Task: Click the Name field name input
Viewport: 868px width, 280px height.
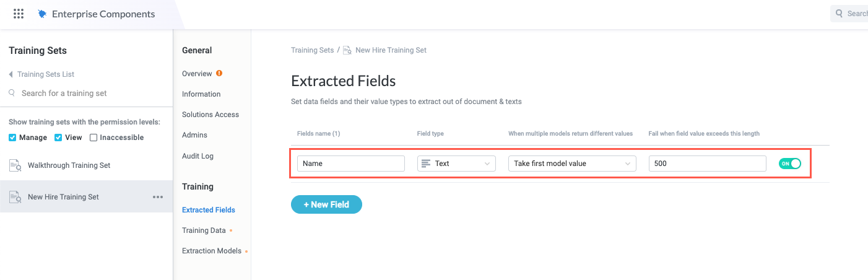Action: pos(350,164)
